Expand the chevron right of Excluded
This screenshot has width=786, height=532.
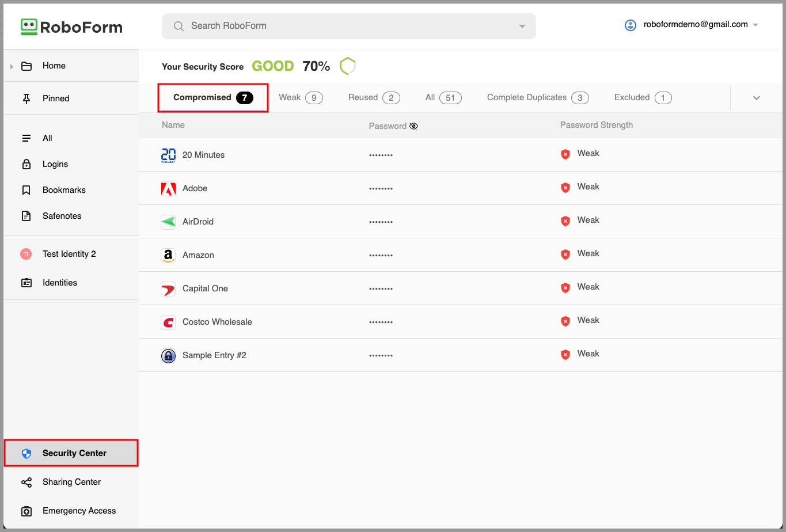tap(756, 97)
